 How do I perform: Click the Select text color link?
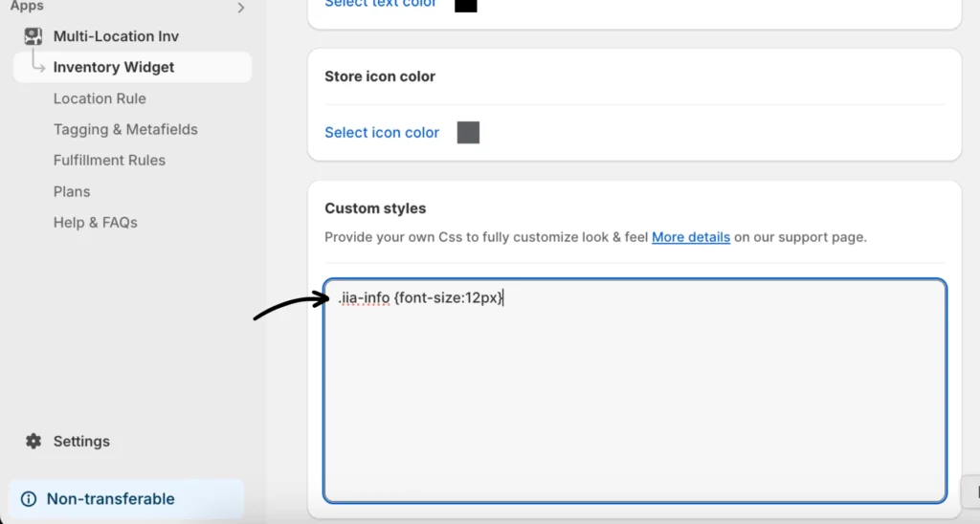click(380, 4)
